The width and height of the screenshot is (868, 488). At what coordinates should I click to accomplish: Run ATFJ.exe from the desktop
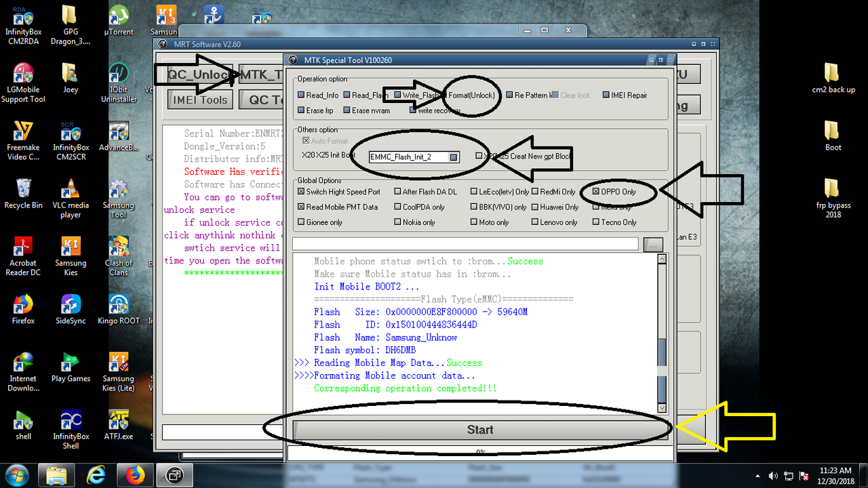click(119, 425)
